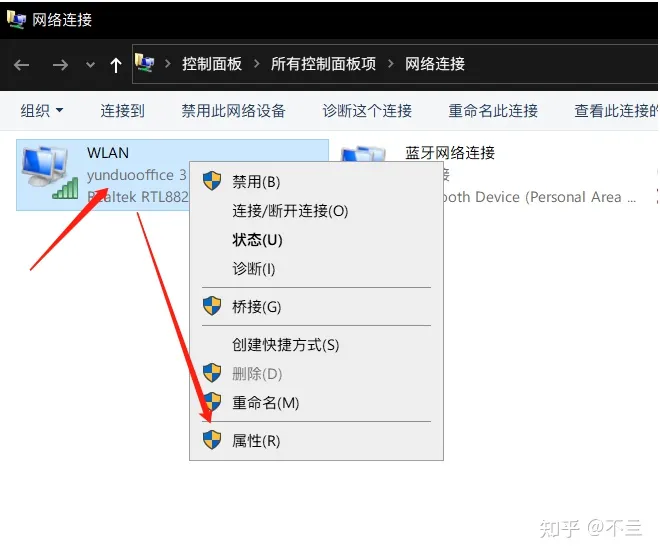Click 诊断这个连接 toolbar button
Screen dimensions: 660x556
click(367, 111)
